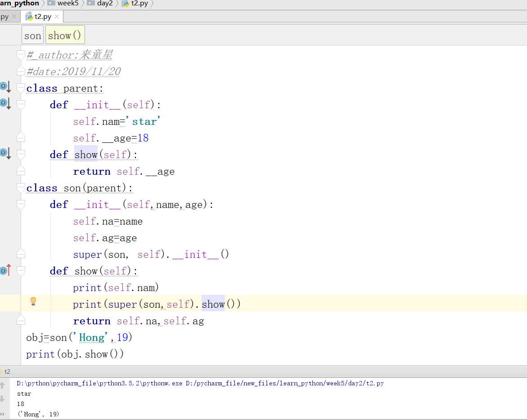Close the t2.py editor tab

[x=57, y=17]
